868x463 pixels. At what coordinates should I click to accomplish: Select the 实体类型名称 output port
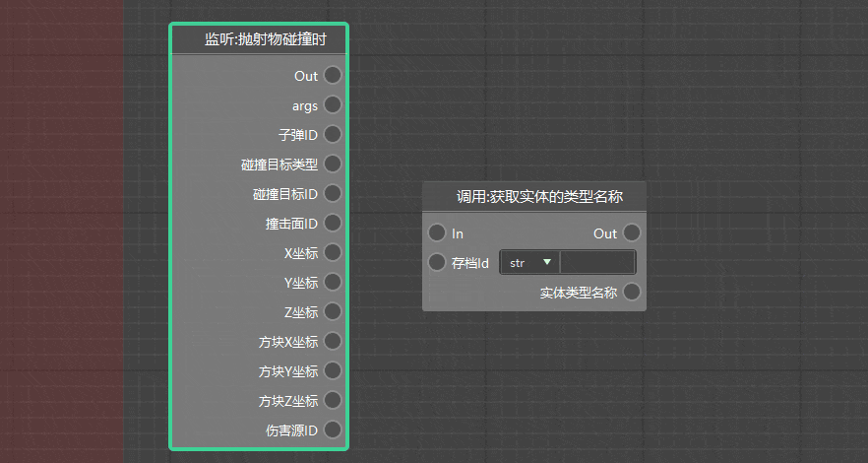point(632,293)
